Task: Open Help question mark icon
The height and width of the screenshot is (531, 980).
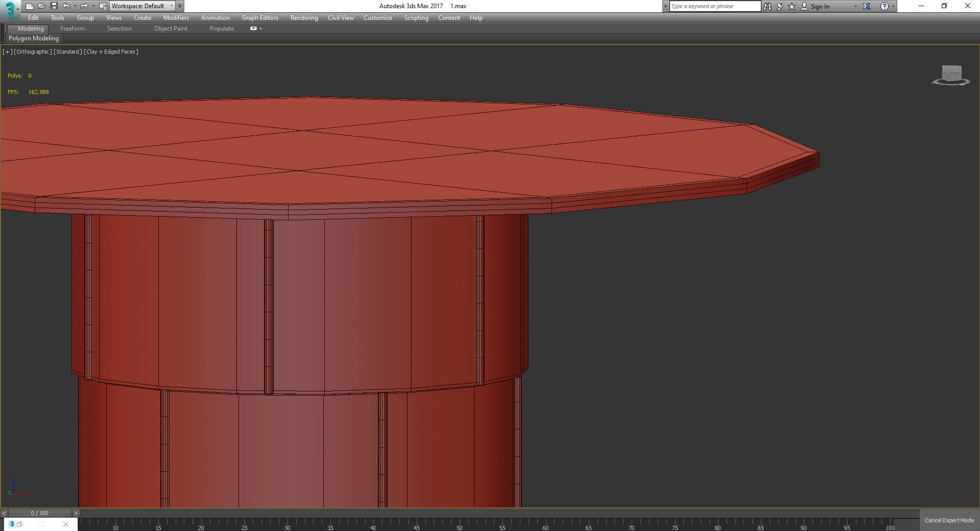Action: [x=885, y=6]
